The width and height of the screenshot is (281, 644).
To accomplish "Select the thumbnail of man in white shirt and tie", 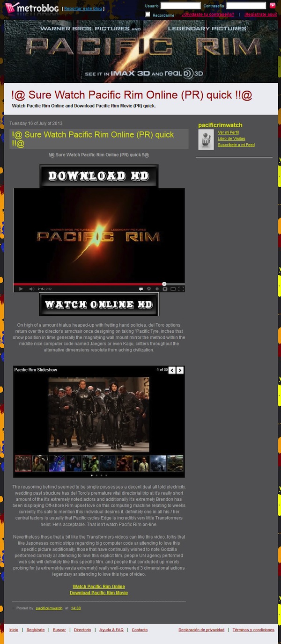I will pos(141,463).
